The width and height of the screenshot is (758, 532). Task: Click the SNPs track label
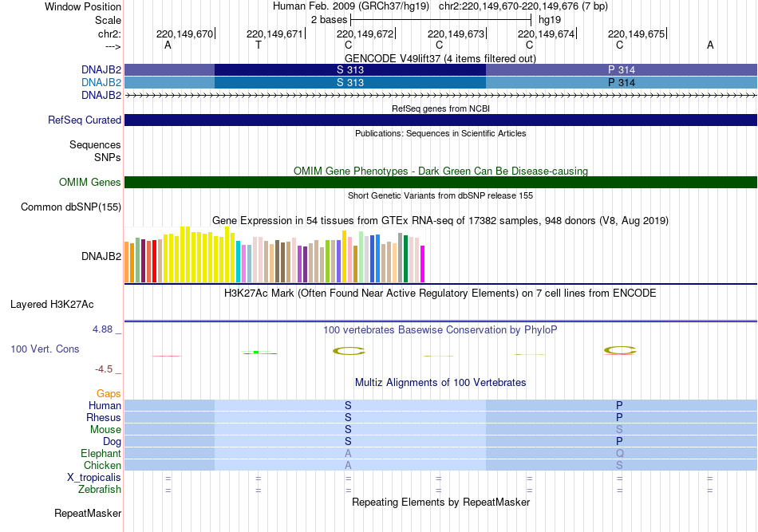108,157
